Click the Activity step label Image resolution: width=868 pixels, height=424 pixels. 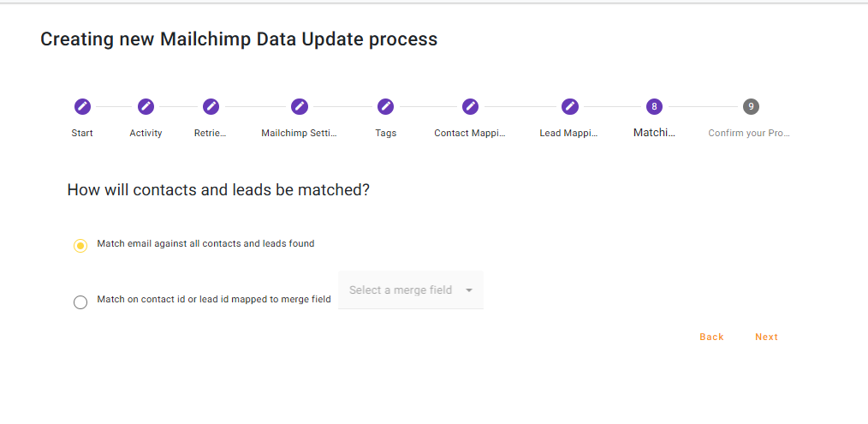(x=146, y=133)
